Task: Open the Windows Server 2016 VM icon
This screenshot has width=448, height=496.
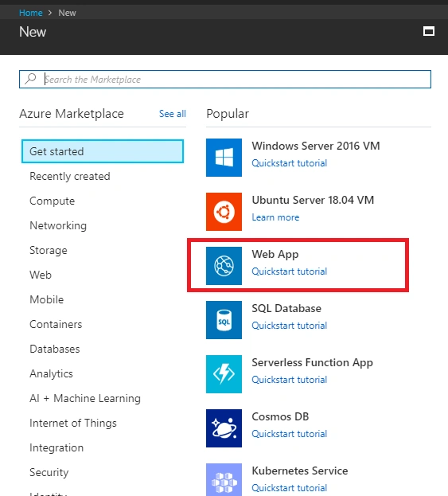Action: 224,158
